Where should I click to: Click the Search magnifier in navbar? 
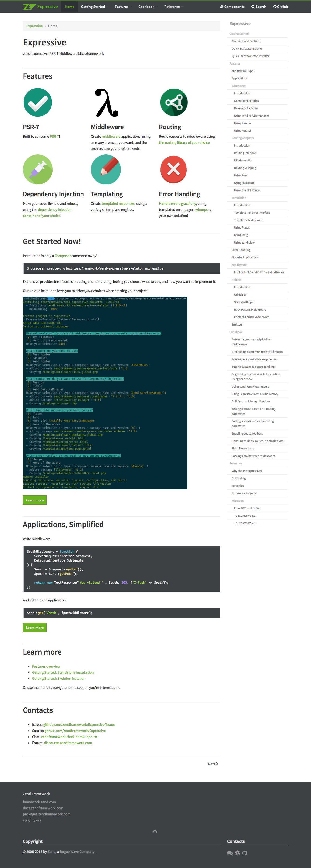(258, 6)
